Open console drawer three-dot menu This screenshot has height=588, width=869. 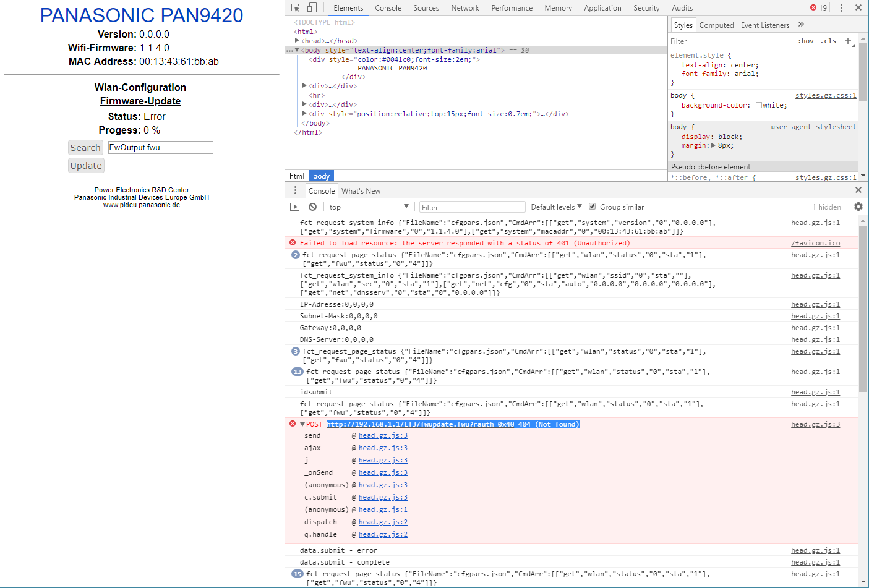[x=295, y=190]
